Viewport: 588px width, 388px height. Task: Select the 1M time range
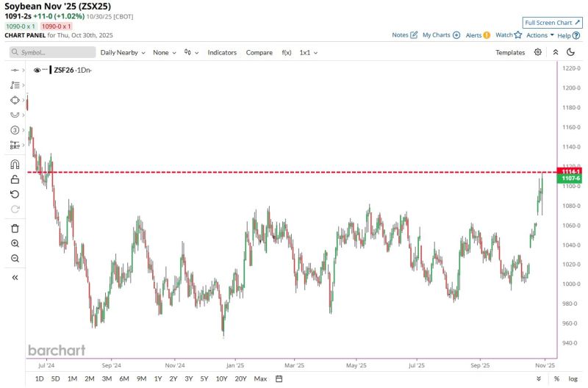coord(72,378)
